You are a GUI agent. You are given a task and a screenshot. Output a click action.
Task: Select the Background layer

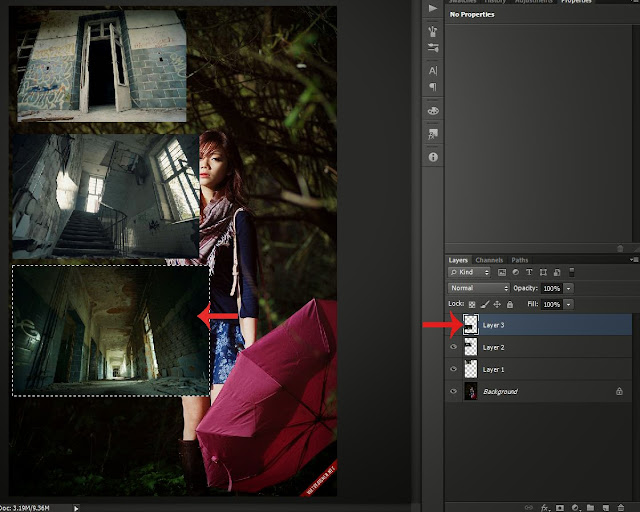coord(538,391)
